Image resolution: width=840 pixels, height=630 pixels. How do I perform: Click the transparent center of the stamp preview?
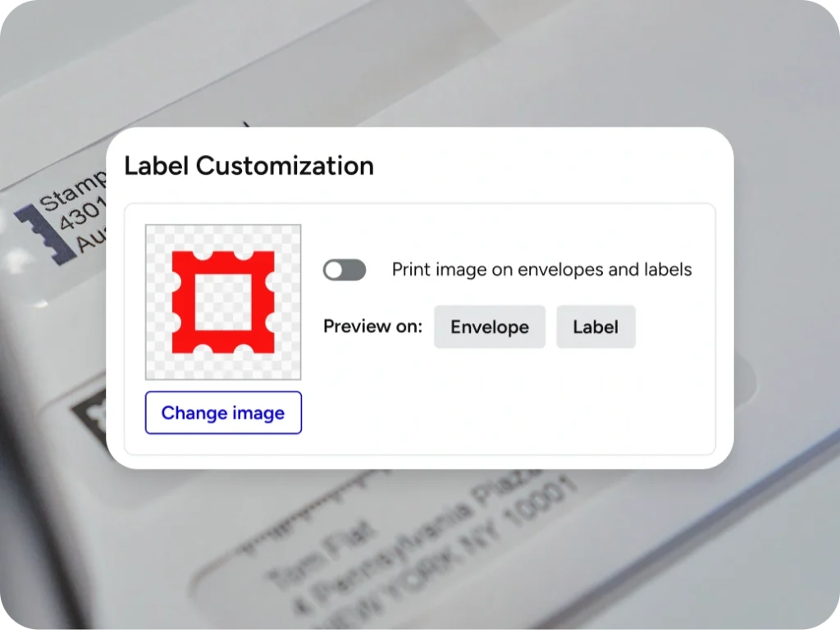223,302
